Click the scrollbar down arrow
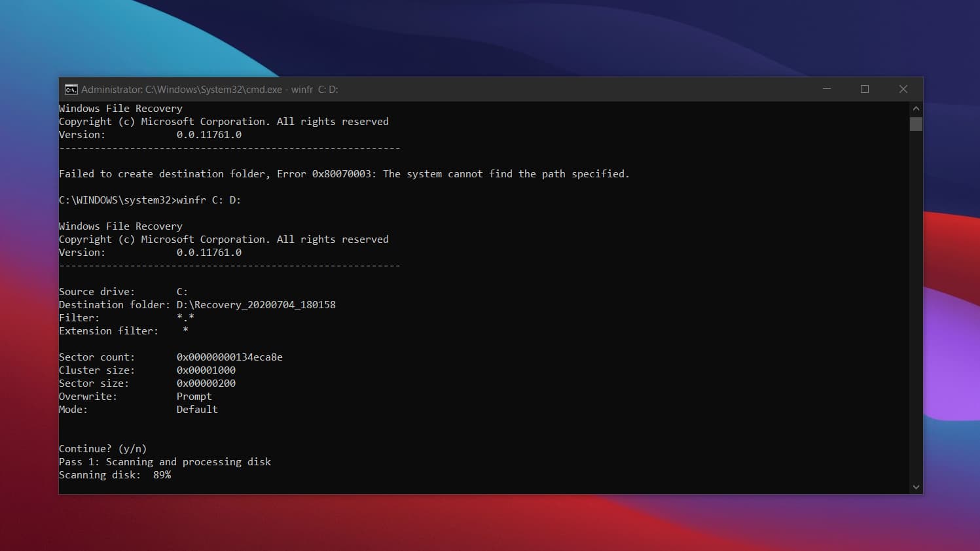 (x=916, y=487)
